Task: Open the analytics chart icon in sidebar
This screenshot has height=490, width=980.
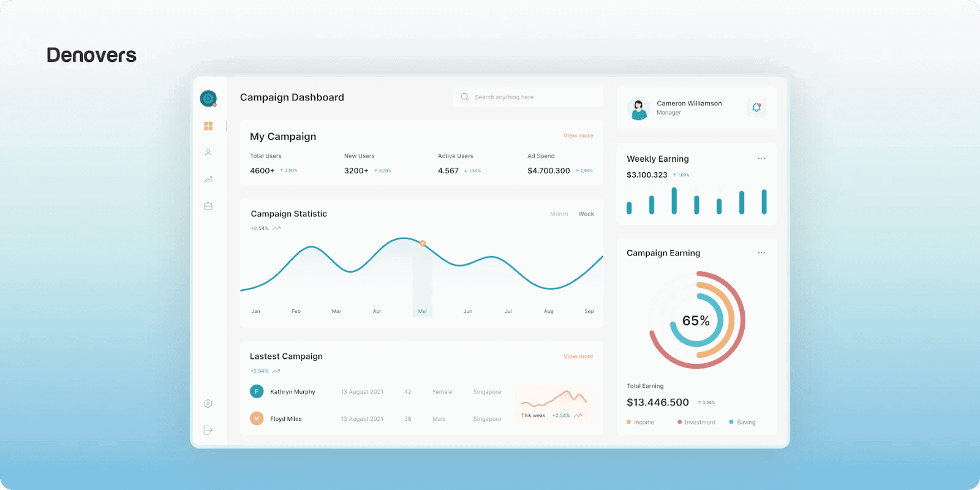Action: pos(208,179)
